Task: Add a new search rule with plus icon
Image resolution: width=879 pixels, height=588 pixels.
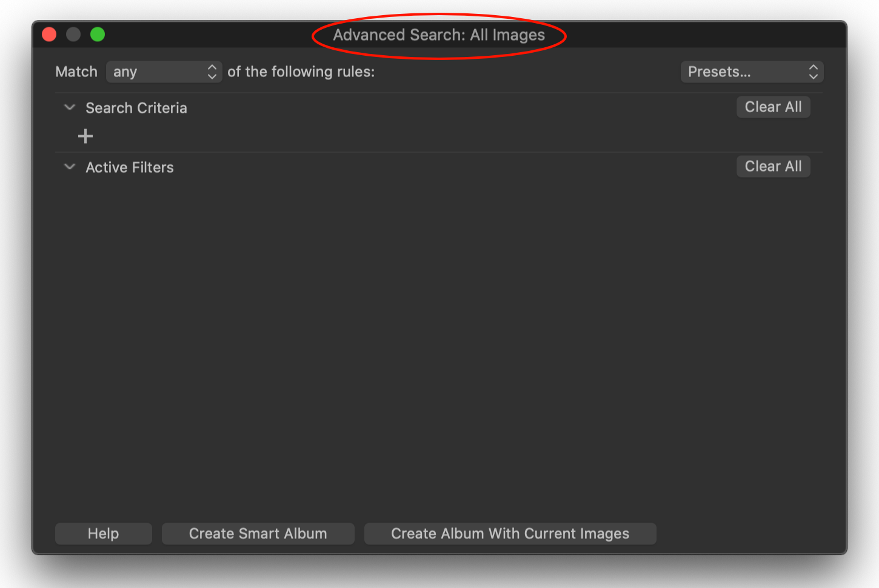Action: click(x=85, y=136)
